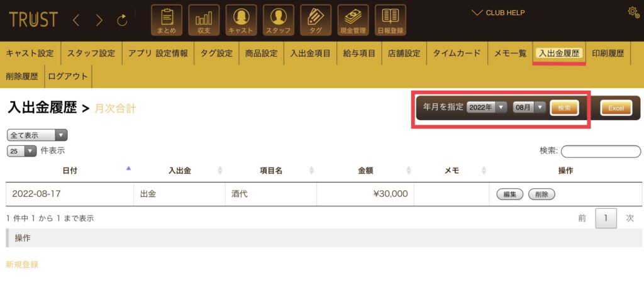644x285 pixels.
Task: Focus the 検索 text input field
Action: click(x=601, y=151)
